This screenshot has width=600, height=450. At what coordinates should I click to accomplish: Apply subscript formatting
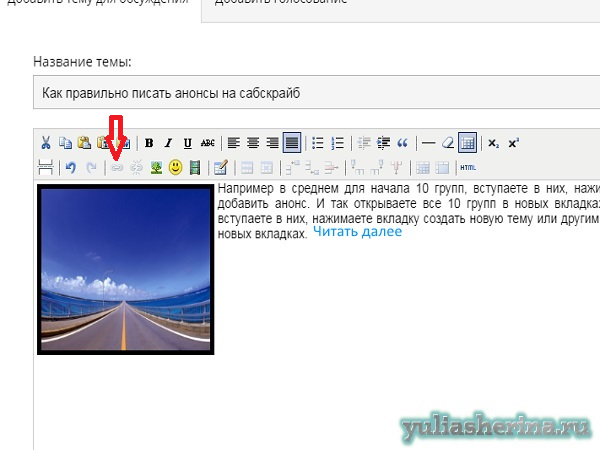493,143
